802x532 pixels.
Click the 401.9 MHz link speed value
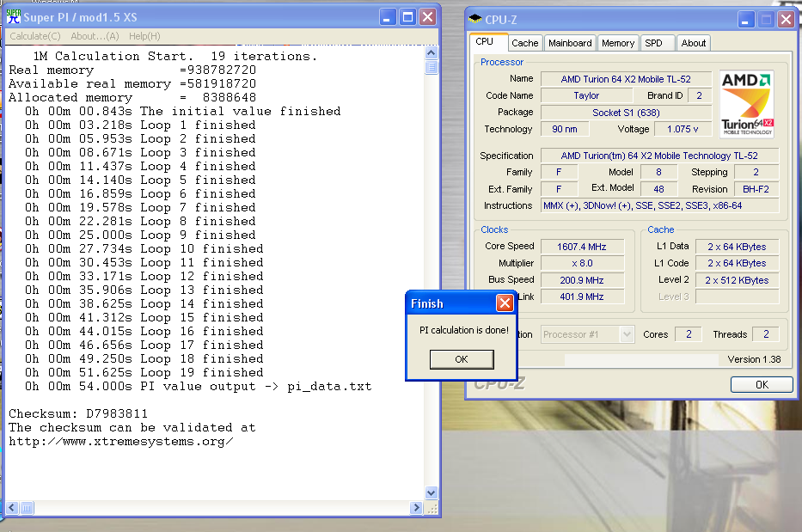[582, 297]
